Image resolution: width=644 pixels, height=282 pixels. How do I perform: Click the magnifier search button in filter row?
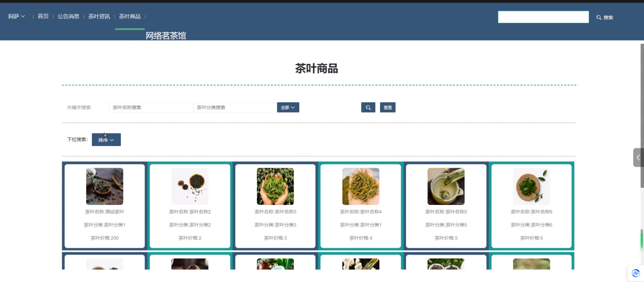point(368,108)
